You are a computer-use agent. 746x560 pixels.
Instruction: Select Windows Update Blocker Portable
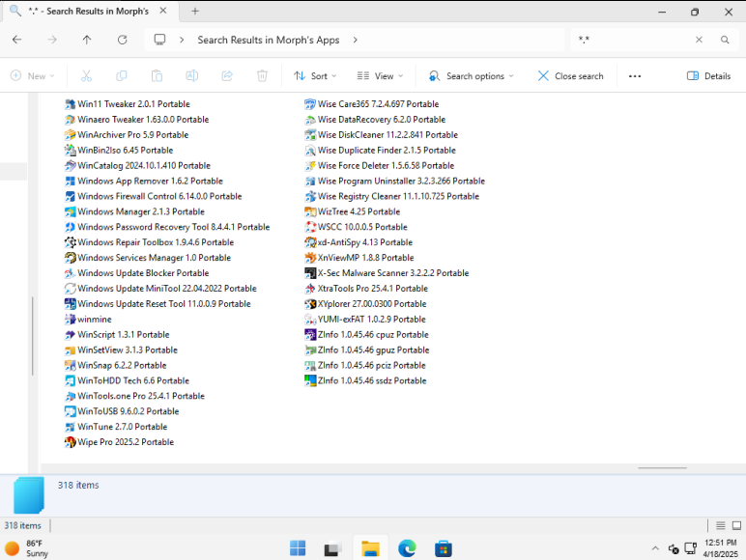pyautogui.click(x=136, y=273)
